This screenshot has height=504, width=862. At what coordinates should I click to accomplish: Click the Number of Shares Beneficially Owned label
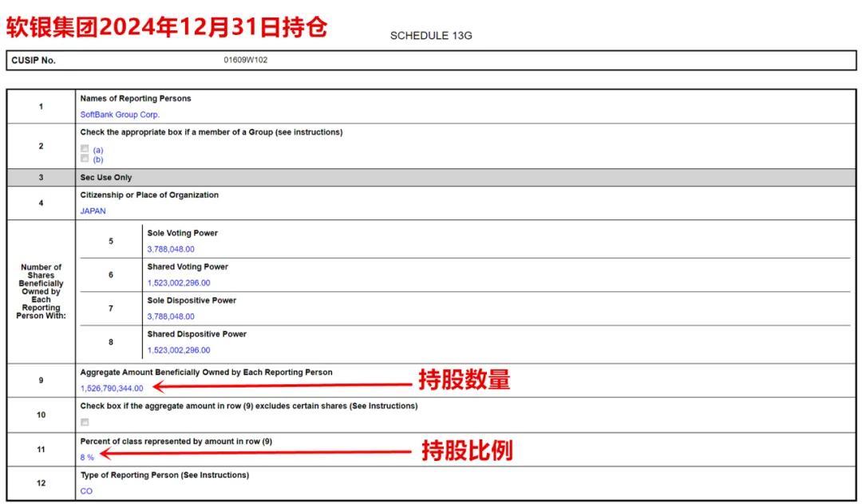[x=41, y=291]
